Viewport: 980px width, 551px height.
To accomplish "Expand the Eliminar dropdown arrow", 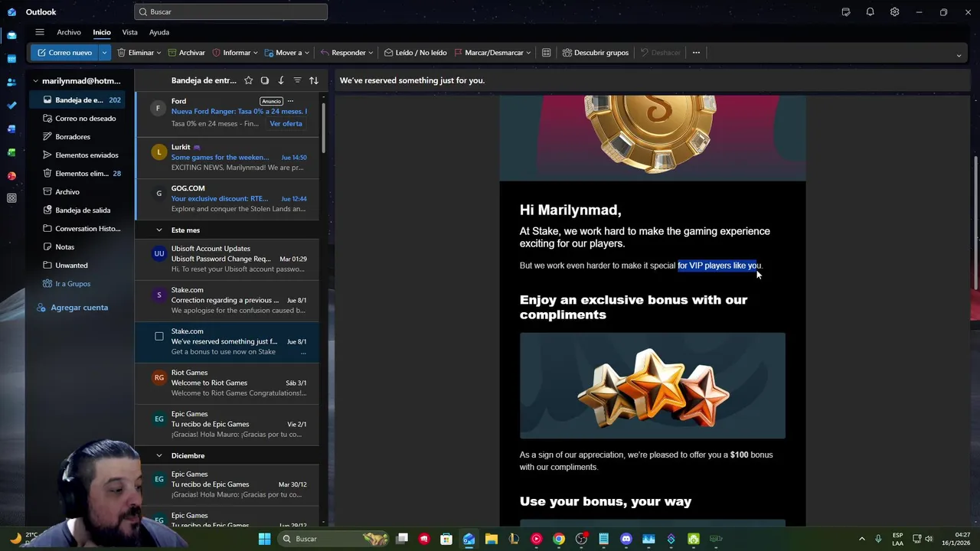I will [x=158, y=53].
